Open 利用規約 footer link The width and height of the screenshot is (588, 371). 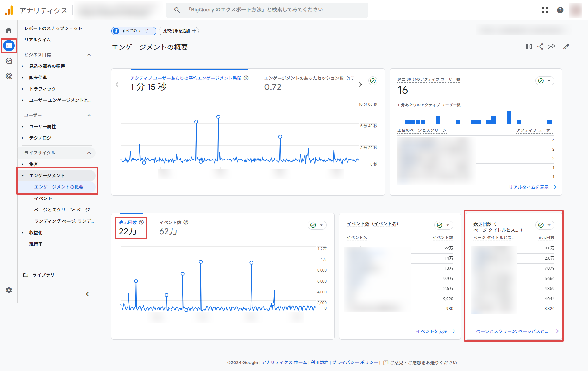click(x=319, y=362)
